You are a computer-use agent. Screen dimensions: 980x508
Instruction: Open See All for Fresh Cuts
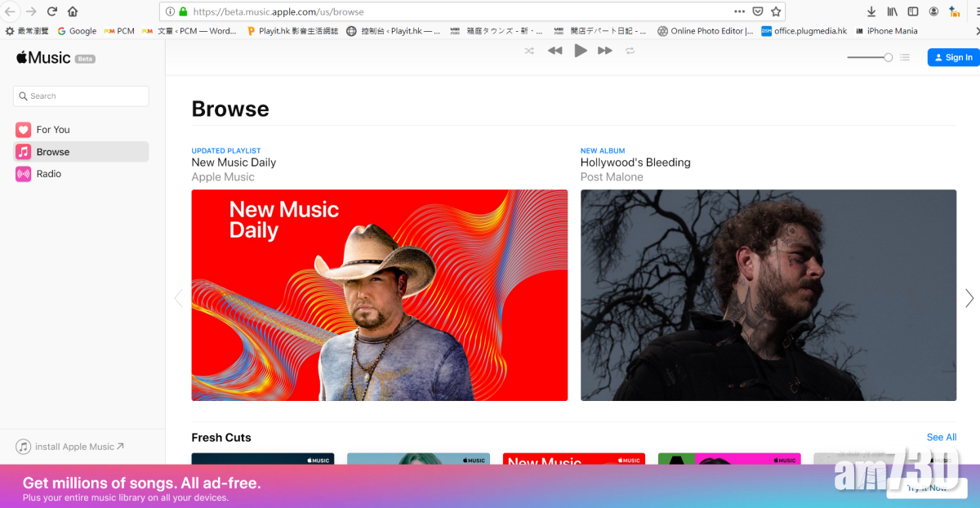click(941, 437)
